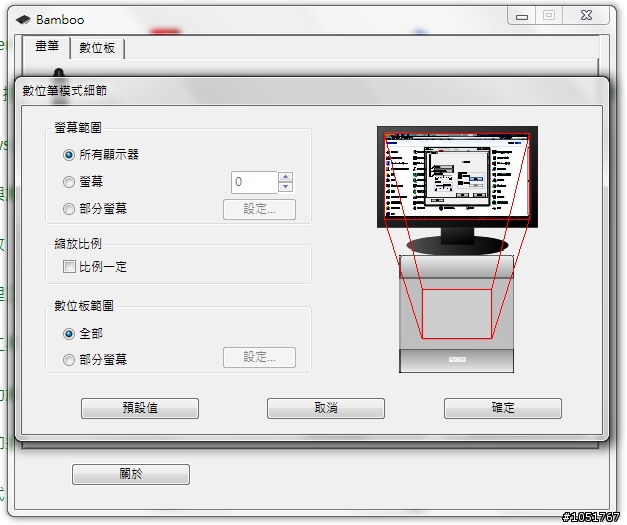Screen dimensions: 627x525
Task: Minimize the Bamboo window
Action: (522, 16)
